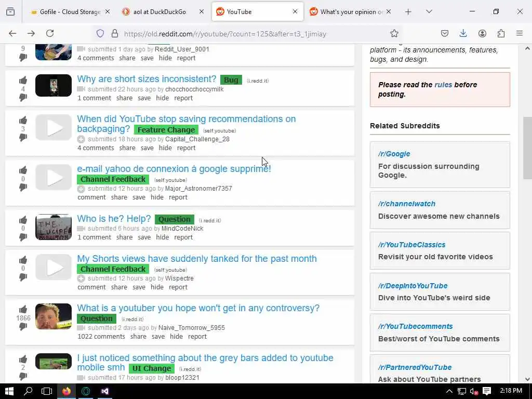
Task: View site security padlock info
Action: pyautogui.click(x=115, y=33)
